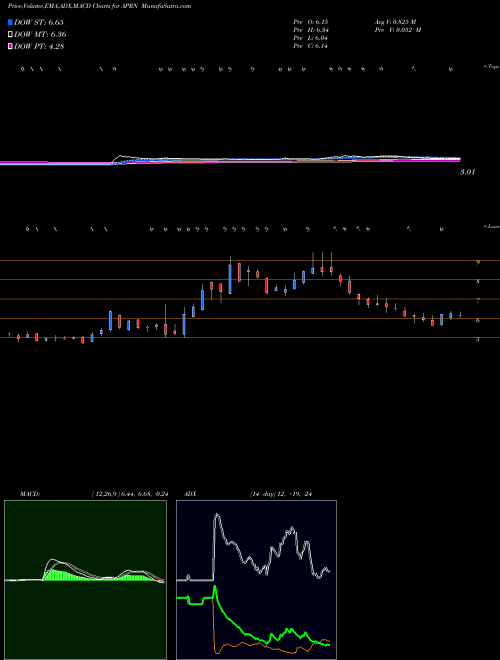
Task: Click the tallest blue candlestick near 9
Action: (230, 279)
